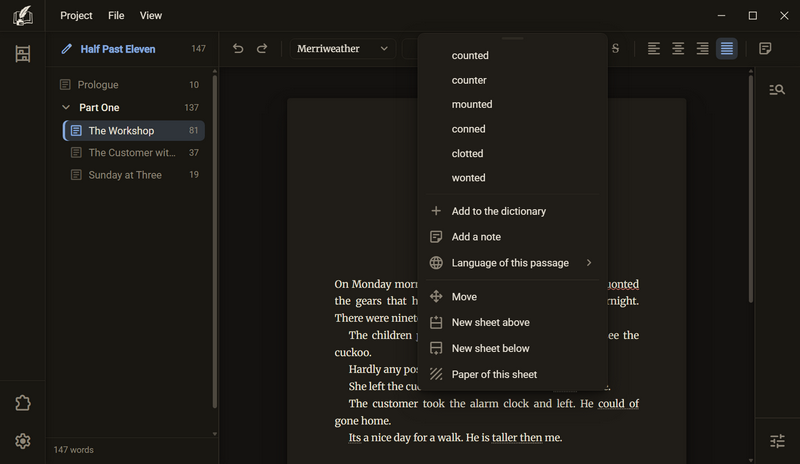Click the underlined word 'Its'
This screenshot has height=464, width=800.
coord(355,438)
